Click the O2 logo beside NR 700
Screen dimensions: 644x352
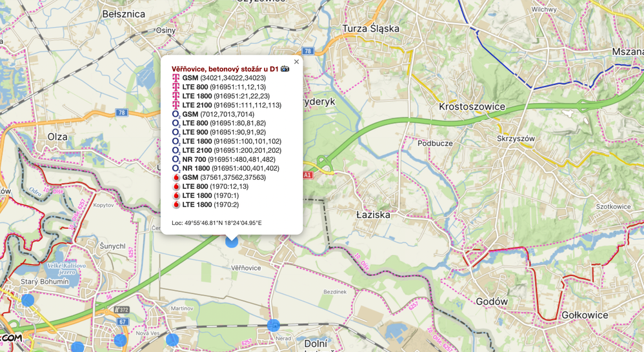pyautogui.click(x=176, y=160)
